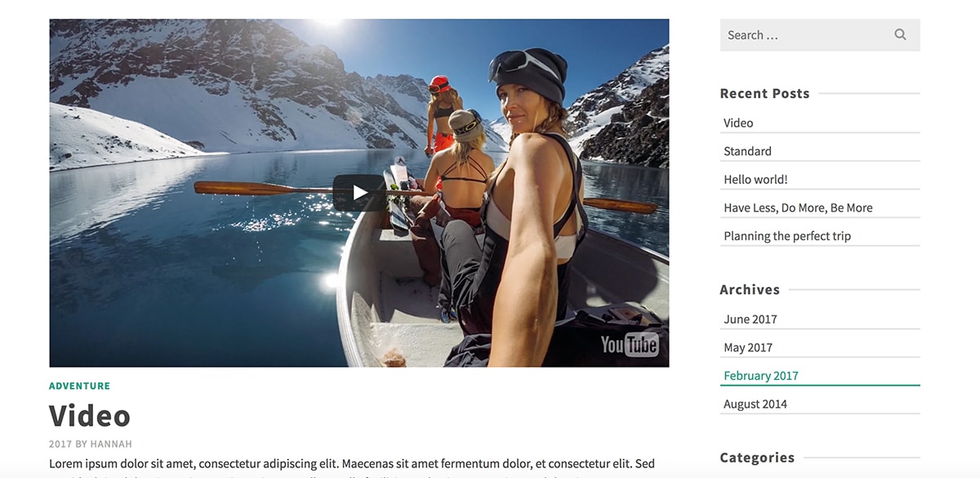Open Have Less, Do More, Be More
The image size is (980, 478).
point(798,208)
